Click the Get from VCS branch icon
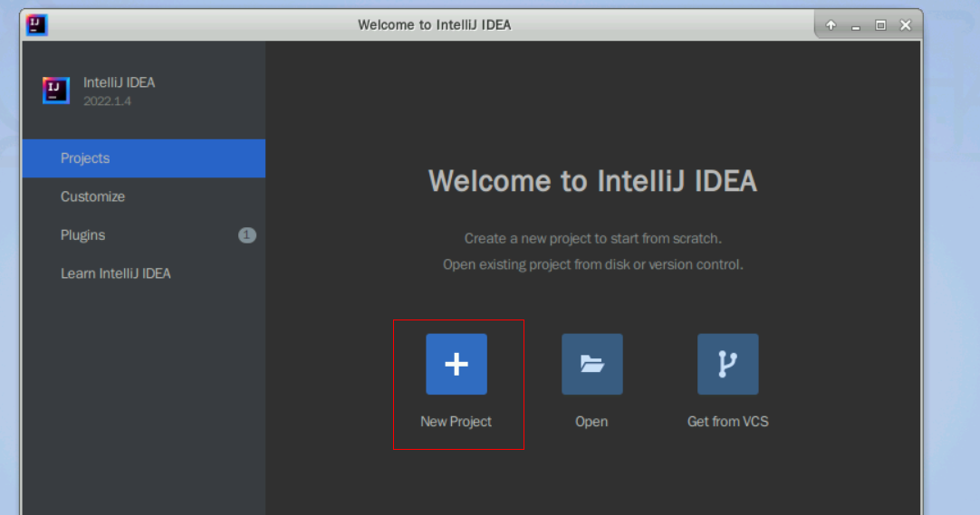 click(727, 364)
